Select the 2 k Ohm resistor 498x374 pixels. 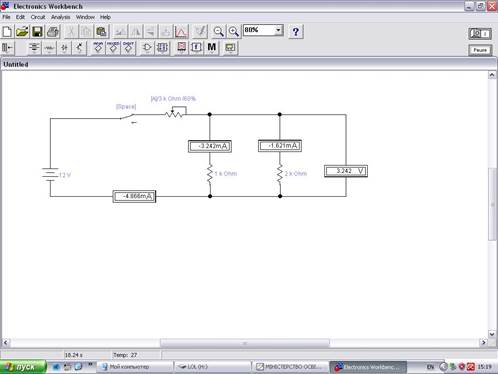click(x=280, y=174)
